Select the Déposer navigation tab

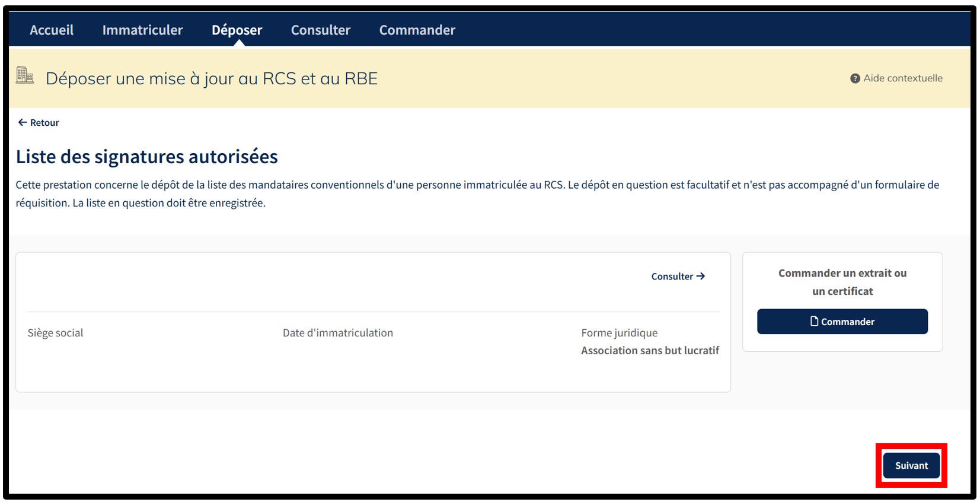click(x=237, y=30)
